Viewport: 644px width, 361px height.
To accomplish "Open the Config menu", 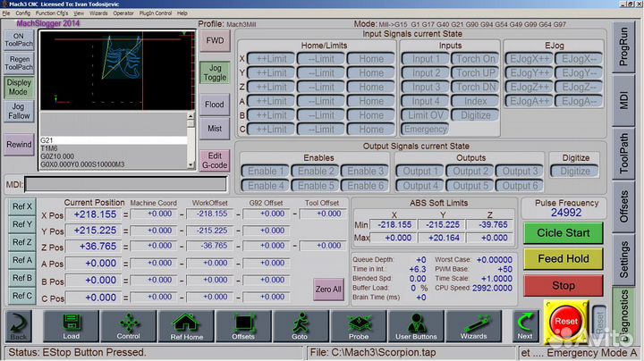I will pos(22,14).
